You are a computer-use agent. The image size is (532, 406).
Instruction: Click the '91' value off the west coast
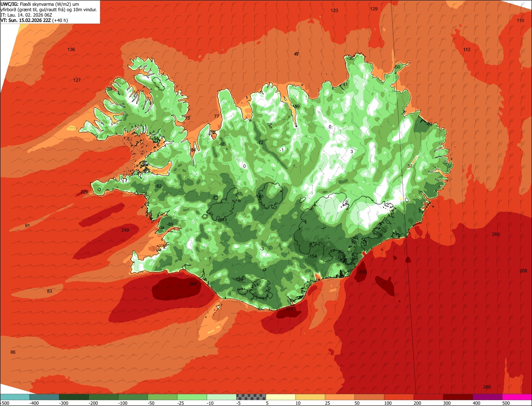point(27,226)
